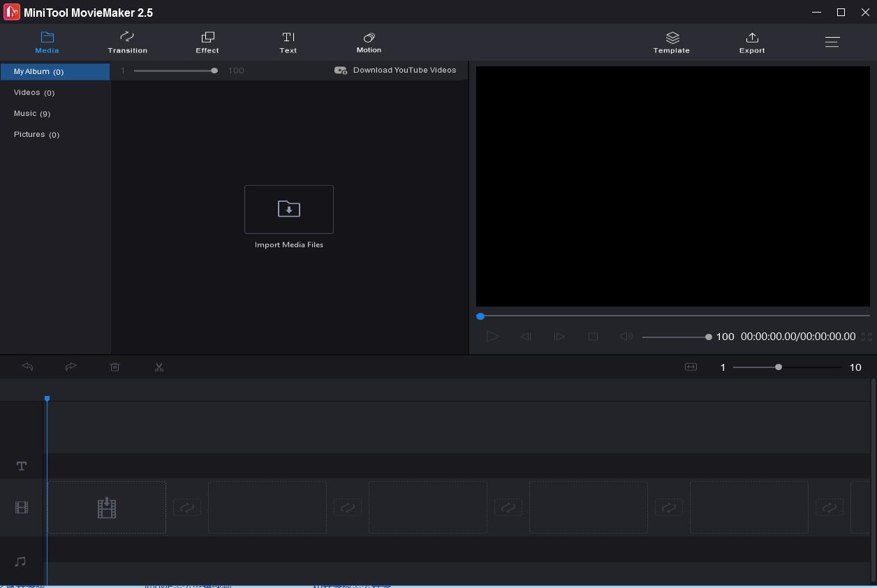Click the fifth empty clip placeholder
This screenshot has width=877, height=588.
pos(749,508)
